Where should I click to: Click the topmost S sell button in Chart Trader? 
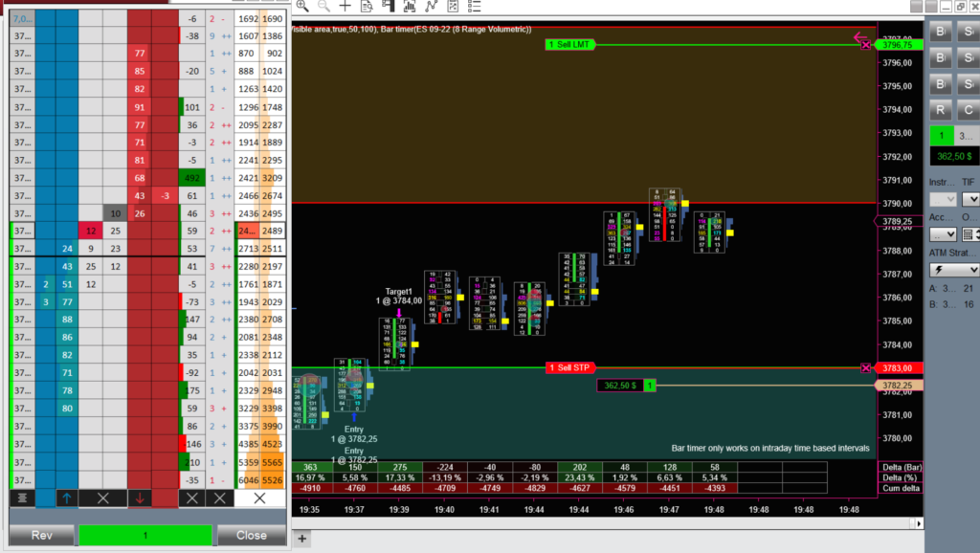click(969, 32)
